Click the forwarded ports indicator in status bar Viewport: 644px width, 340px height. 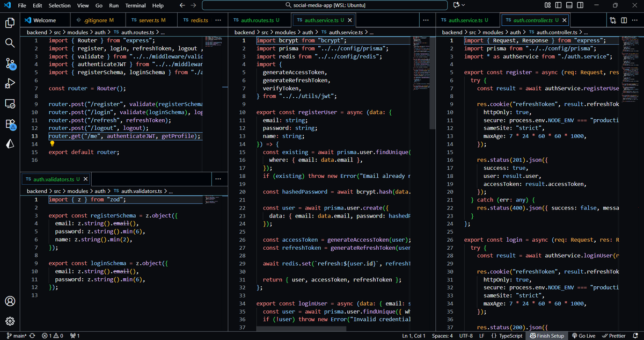tap(75, 336)
